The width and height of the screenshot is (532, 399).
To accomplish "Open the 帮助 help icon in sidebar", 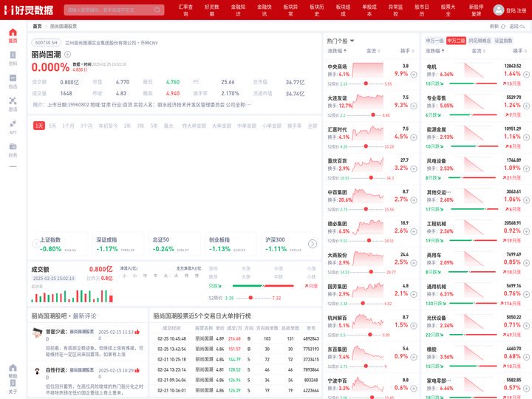I will point(13,368).
